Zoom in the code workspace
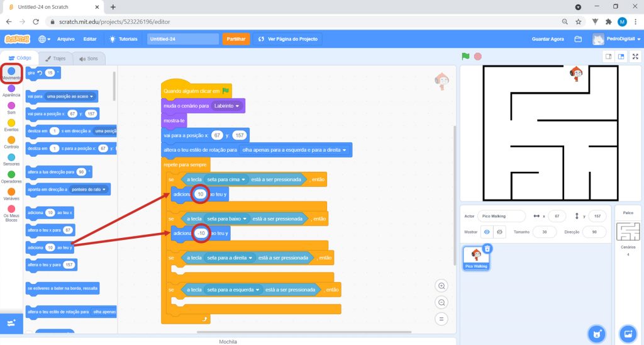 pos(441,286)
